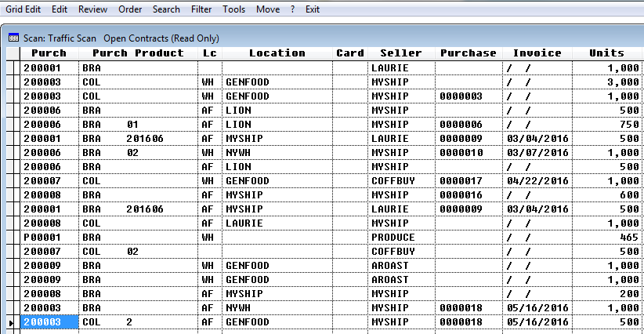Open the Filter menu
The height and width of the screenshot is (334, 644).
[x=201, y=9]
